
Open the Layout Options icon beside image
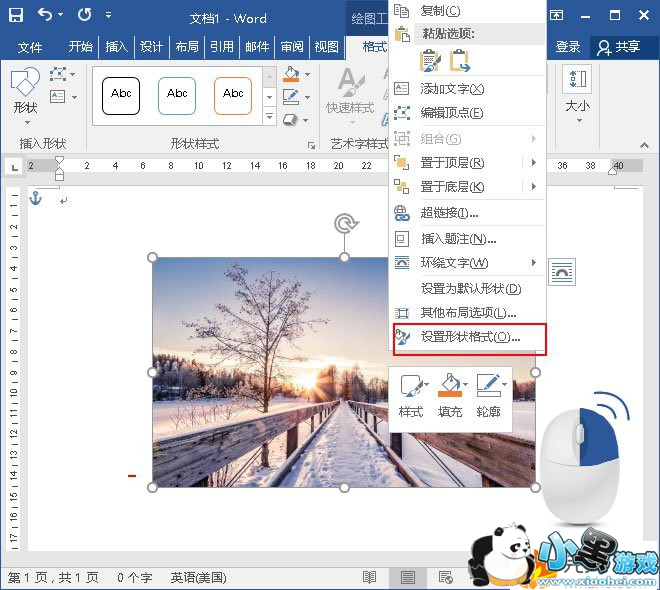563,270
